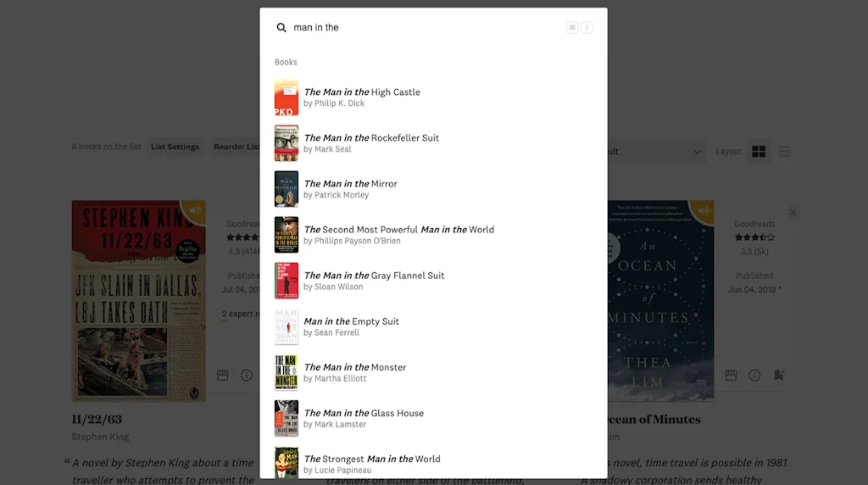Open the sort dropdown chevron
This screenshot has height=485, width=868.
click(x=697, y=152)
